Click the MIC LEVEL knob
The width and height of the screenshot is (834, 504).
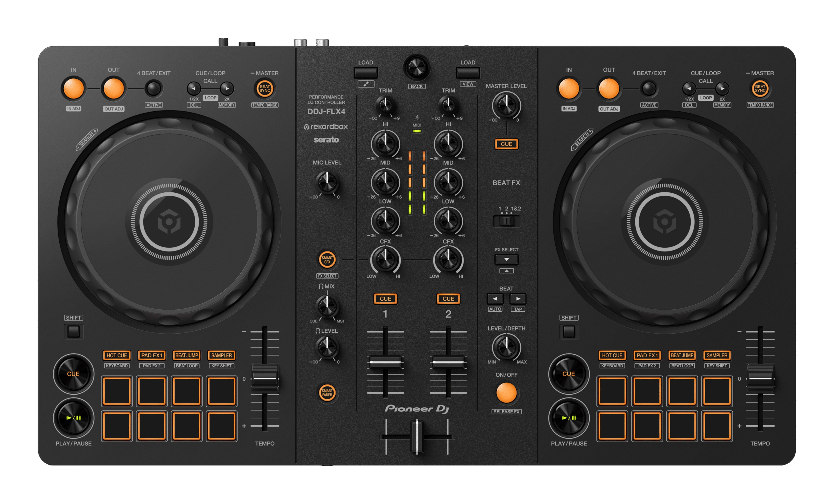[x=327, y=183]
